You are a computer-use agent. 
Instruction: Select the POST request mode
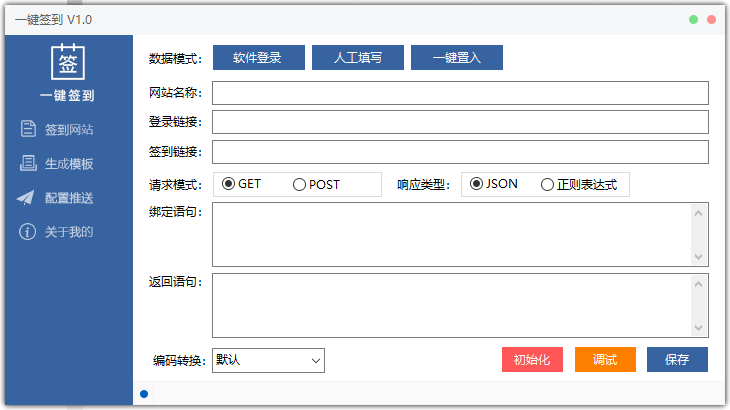(x=299, y=184)
